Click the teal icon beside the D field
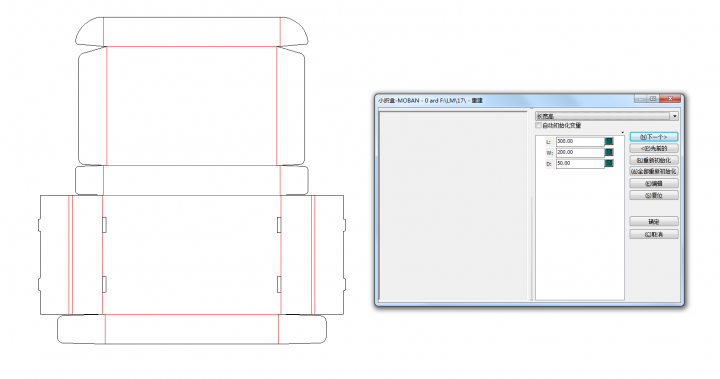 click(x=609, y=163)
